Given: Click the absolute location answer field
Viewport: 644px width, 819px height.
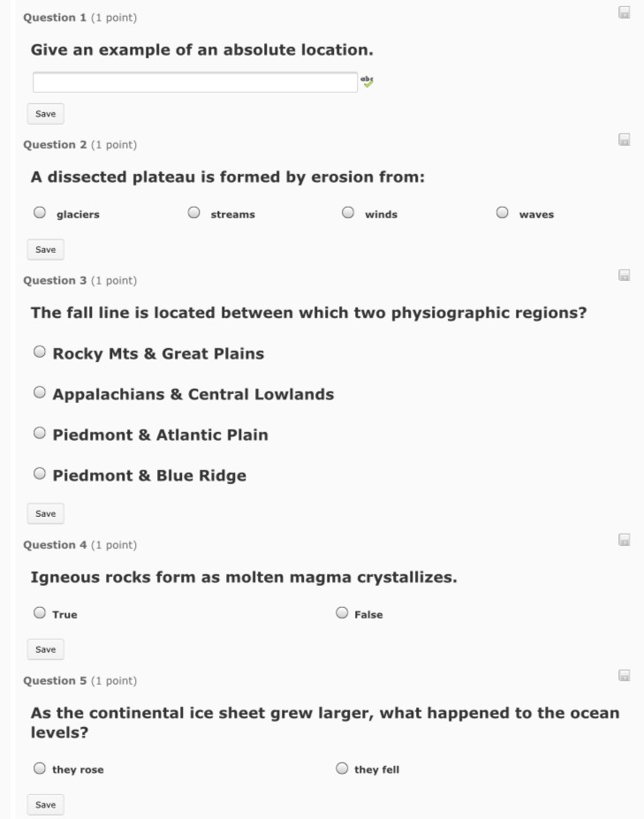Looking at the screenshot, I should [195, 82].
